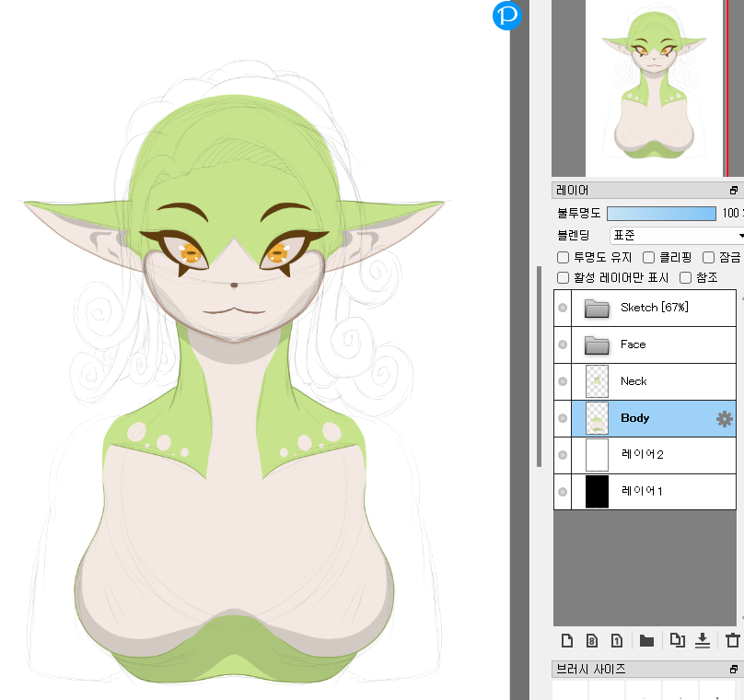Viewport: 744px width, 700px height.
Task: Open the 블렌딩 mode dropdown
Action: (675, 236)
